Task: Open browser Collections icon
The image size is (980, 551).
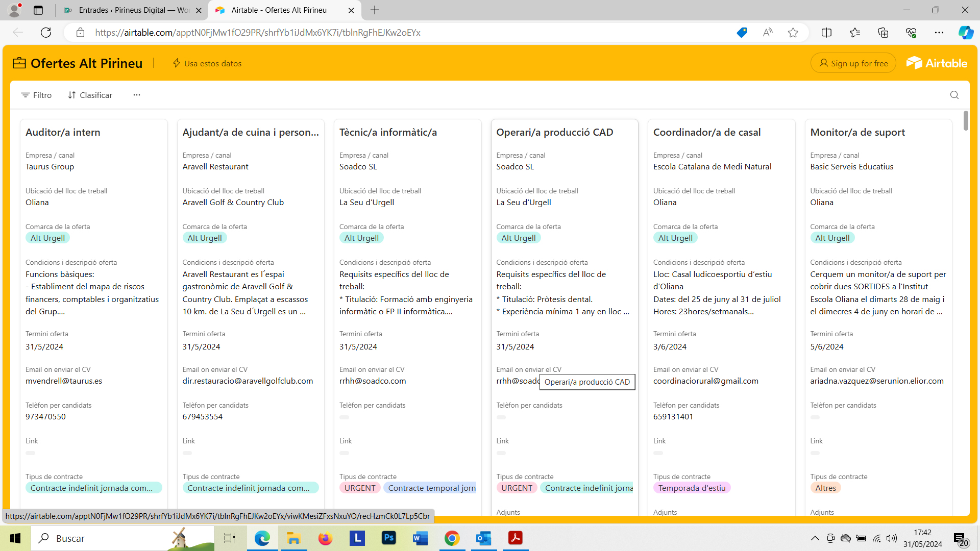Action: (883, 33)
